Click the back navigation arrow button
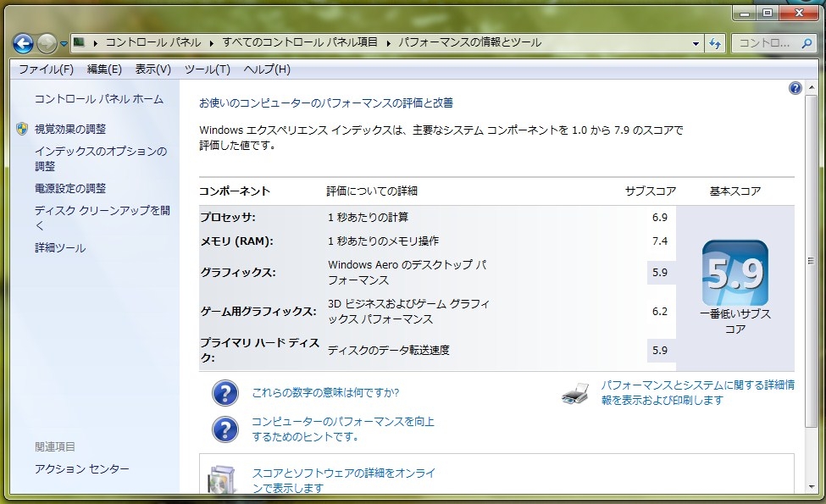The height and width of the screenshot is (504, 826). [23, 43]
